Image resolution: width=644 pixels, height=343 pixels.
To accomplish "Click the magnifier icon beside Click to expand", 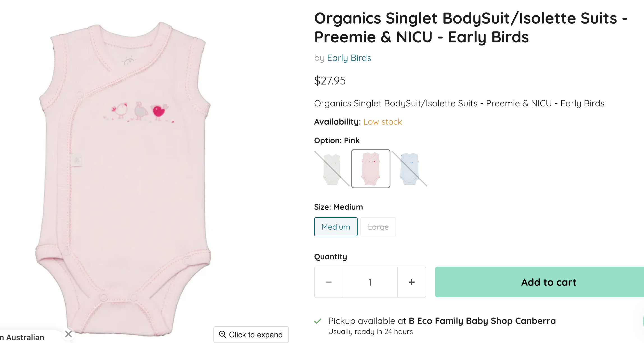I will (x=222, y=334).
